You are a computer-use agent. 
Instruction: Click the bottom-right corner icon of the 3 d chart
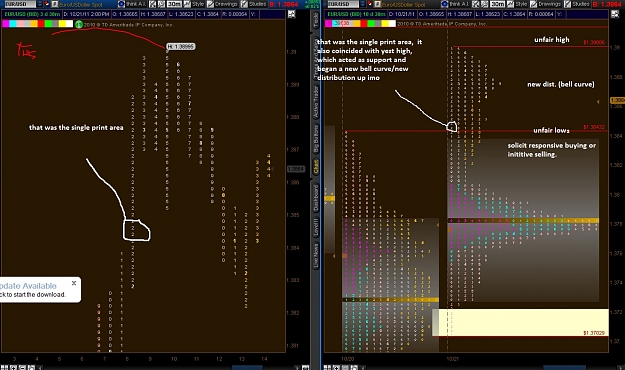[x=305, y=367]
